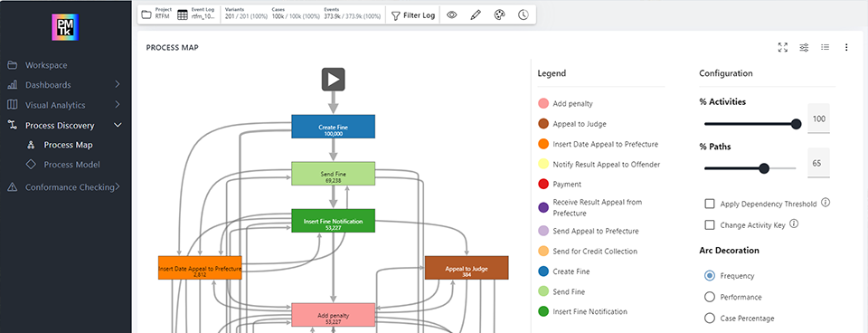This screenshot has height=333, width=868.
Task: Click the Process Map node icon
Action: click(x=31, y=145)
